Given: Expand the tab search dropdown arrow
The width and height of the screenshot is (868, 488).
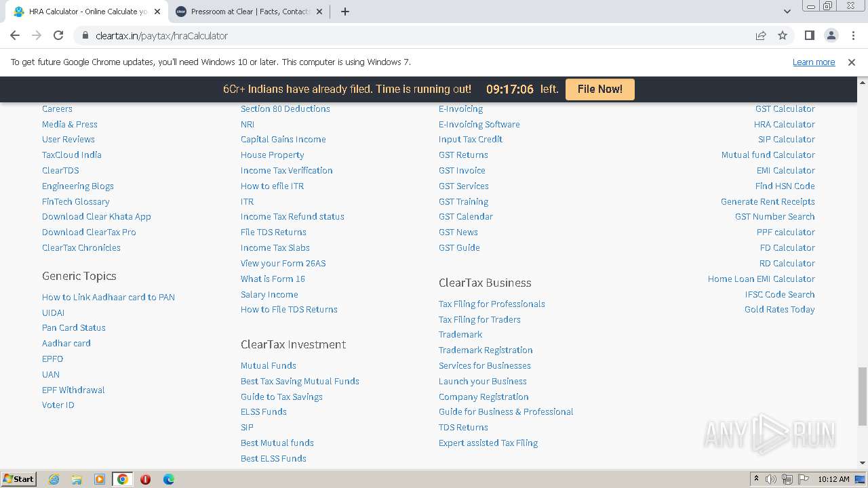Looking at the screenshot, I should coord(787,12).
